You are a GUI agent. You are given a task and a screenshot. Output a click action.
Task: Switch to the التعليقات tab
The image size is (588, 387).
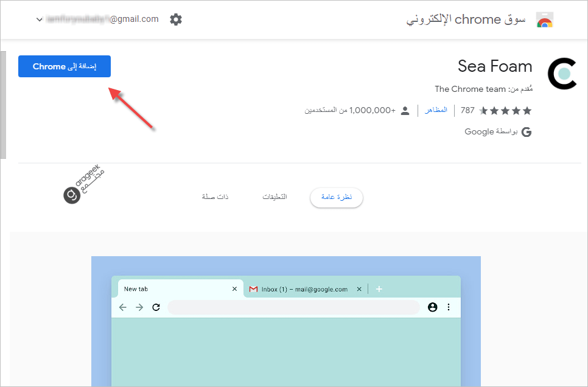(275, 197)
